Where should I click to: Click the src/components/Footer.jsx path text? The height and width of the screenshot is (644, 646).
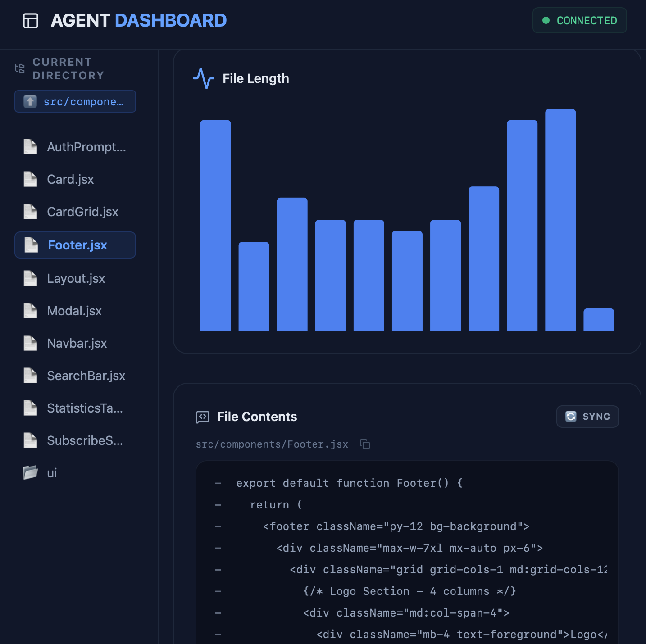(x=272, y=444)
